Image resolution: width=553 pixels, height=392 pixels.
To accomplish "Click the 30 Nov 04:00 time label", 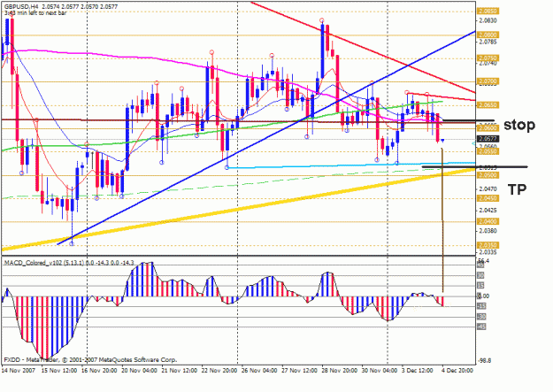I will point(380,371).
